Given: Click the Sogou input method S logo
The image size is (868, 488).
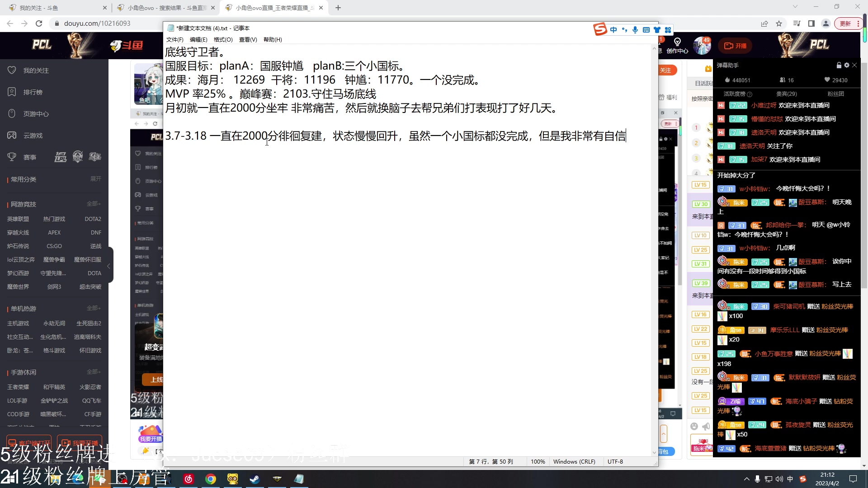Looking at the screenshot, I should (x=600, y=29).
